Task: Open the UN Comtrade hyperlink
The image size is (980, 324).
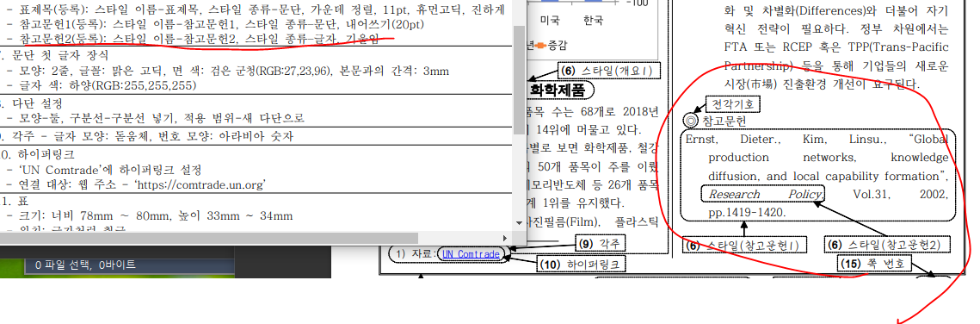Action: point(471,254)
